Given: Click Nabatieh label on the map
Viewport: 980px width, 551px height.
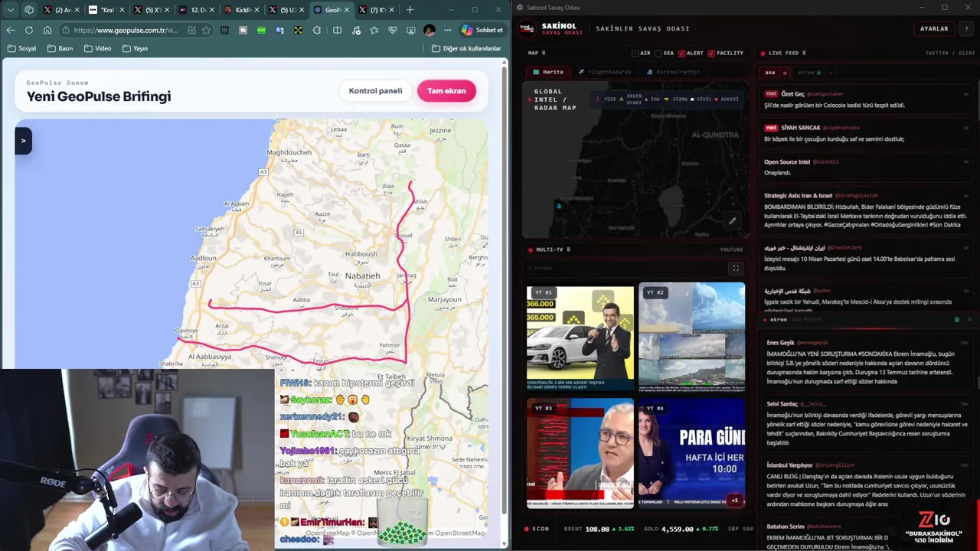Looking at the screenshot, I should pyautogui.click(x=363, y=275).
